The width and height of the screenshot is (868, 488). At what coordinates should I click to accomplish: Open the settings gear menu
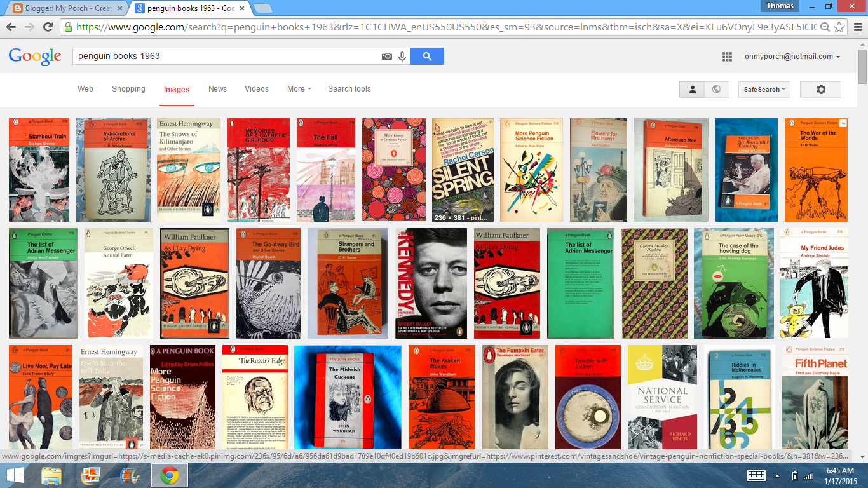(x=820, y=90)
